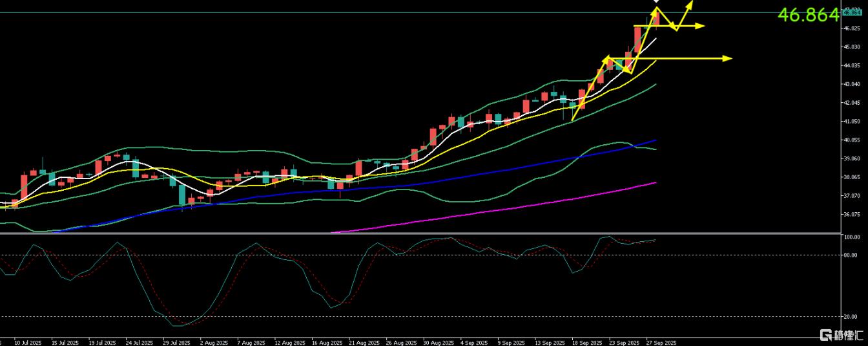Select the large green 46.864 price text
The image size is (868, 346).
(x=808, y=15)
